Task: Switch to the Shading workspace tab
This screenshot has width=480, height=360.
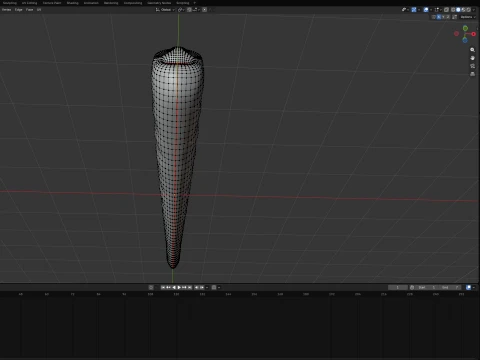Action: pyautogui.click(x=72, y=3)
